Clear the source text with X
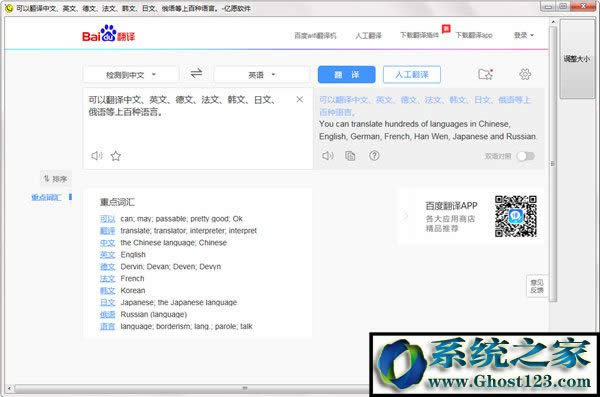This screenshot has height=397, width=600. [300, 100]
